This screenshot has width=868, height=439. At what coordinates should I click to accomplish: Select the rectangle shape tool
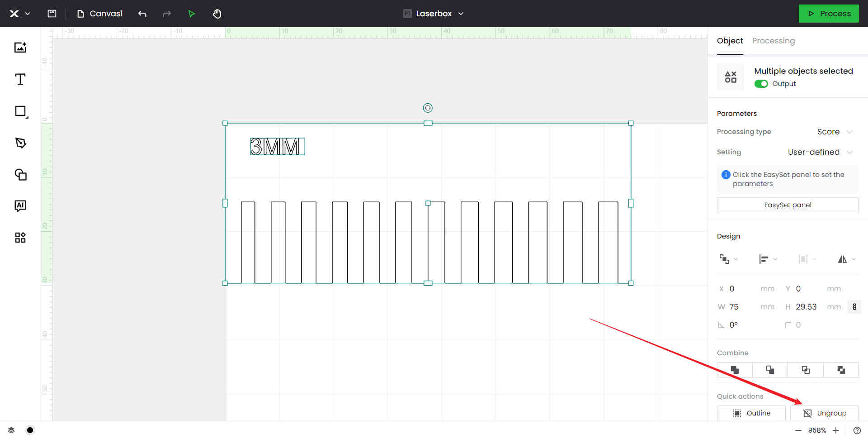[x=21, y=111]
